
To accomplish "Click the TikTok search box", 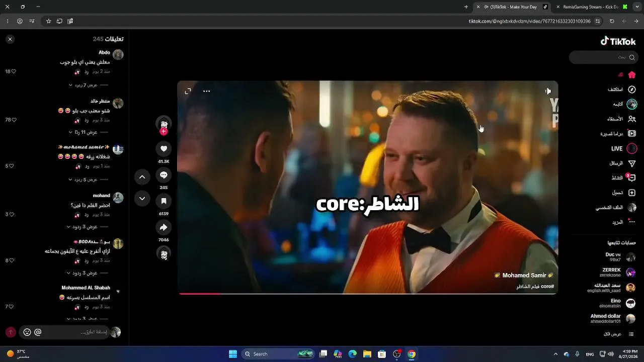I will point(603,57).
